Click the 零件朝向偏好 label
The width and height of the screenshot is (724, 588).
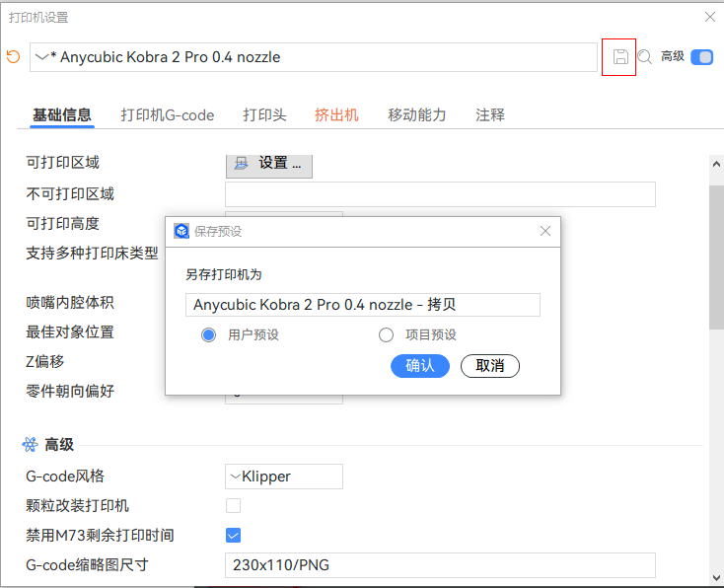[x=70, y=392]
